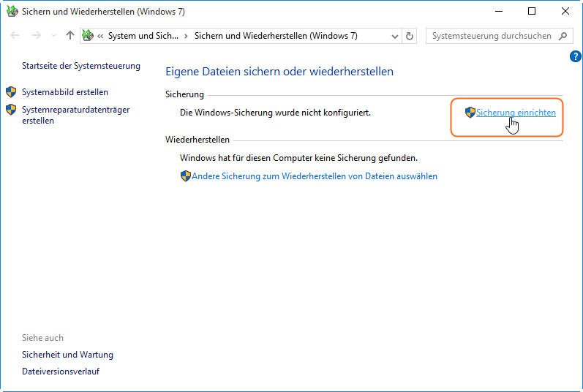Click the control panel icon in address bar
Screen dimensions: 583x392
coord(88,36)
